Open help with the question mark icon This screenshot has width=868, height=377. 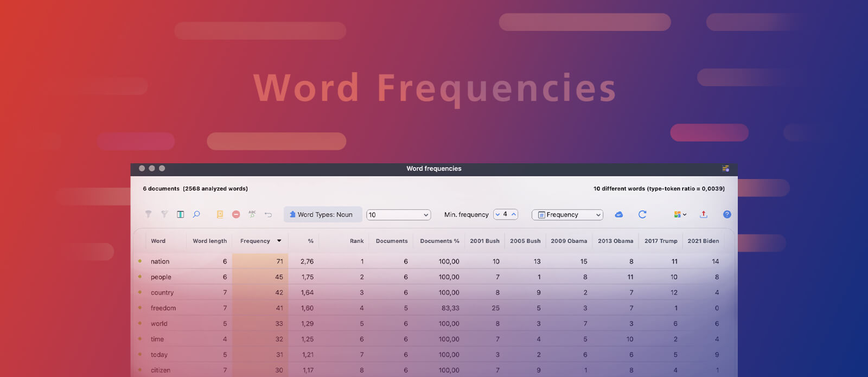727,214
